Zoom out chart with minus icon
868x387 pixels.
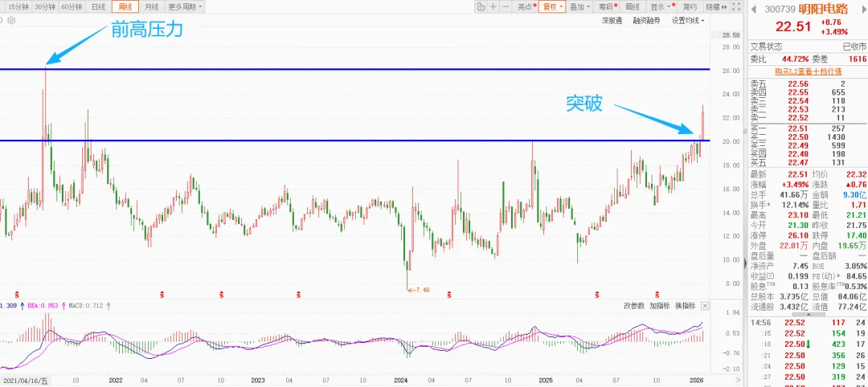506,7
